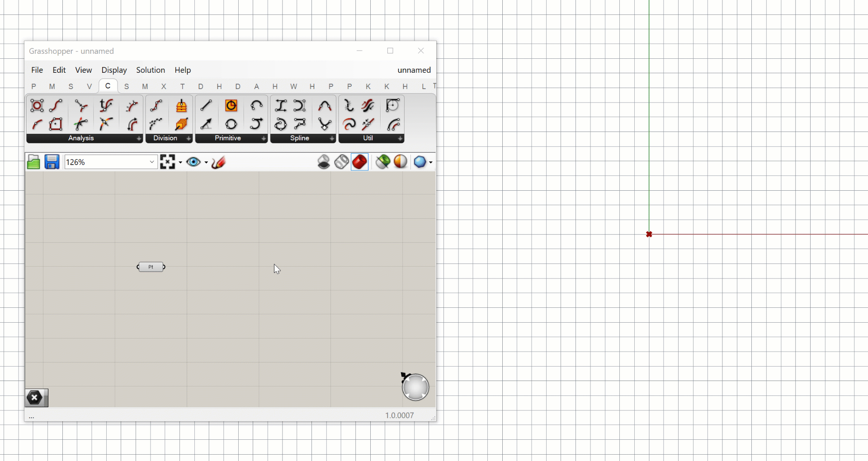Click the Contour icon in Division panel
The height and width of the screenshot is (461, 868).
[181, 106]
